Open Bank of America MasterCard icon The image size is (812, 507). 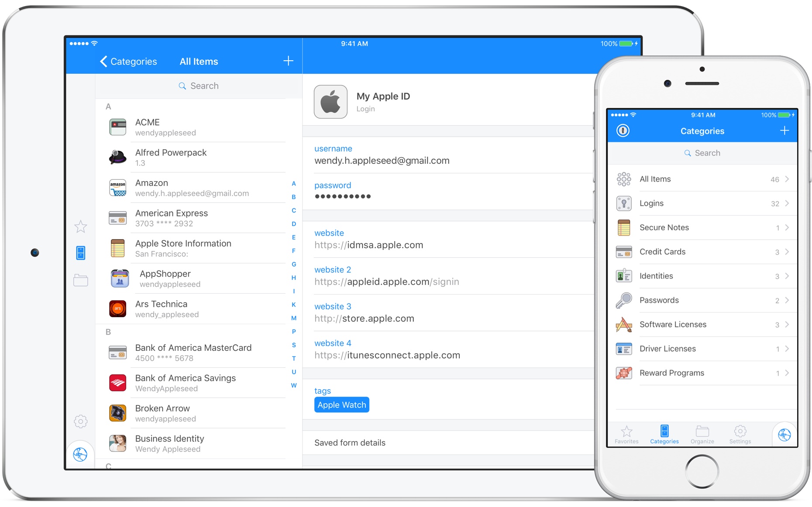[x=118, y=353]
